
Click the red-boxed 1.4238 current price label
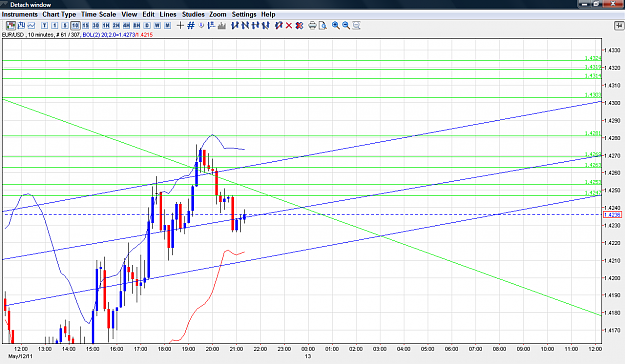pyautogui.click(x=612, y=215)
